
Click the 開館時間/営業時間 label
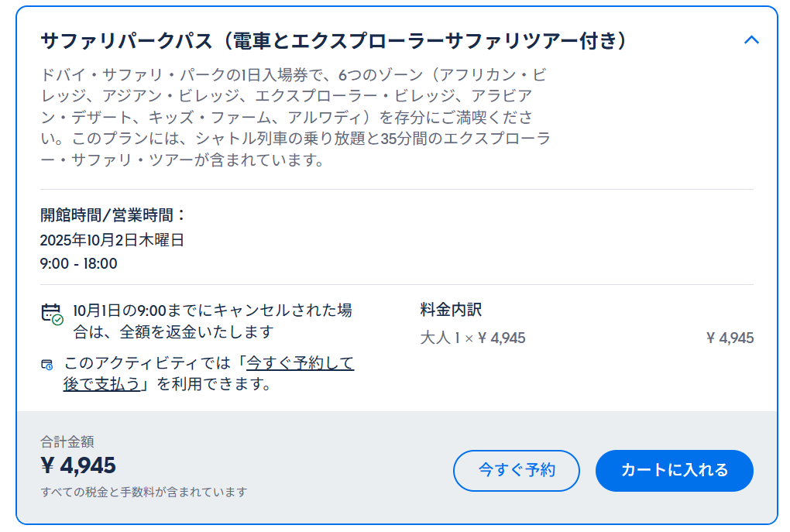coord(113,215)
